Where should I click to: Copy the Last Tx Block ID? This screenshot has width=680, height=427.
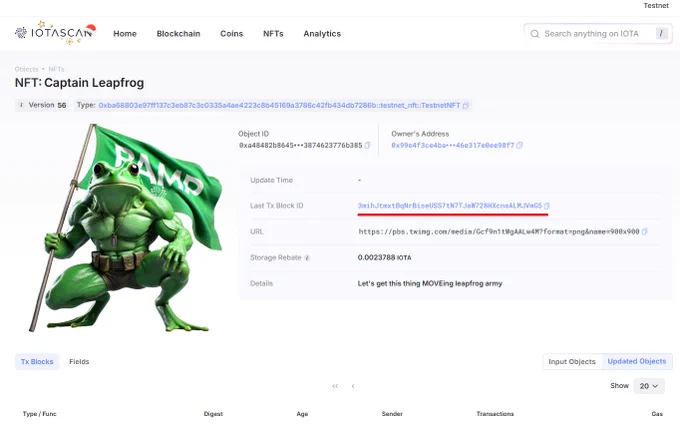(x=547, y=205)
